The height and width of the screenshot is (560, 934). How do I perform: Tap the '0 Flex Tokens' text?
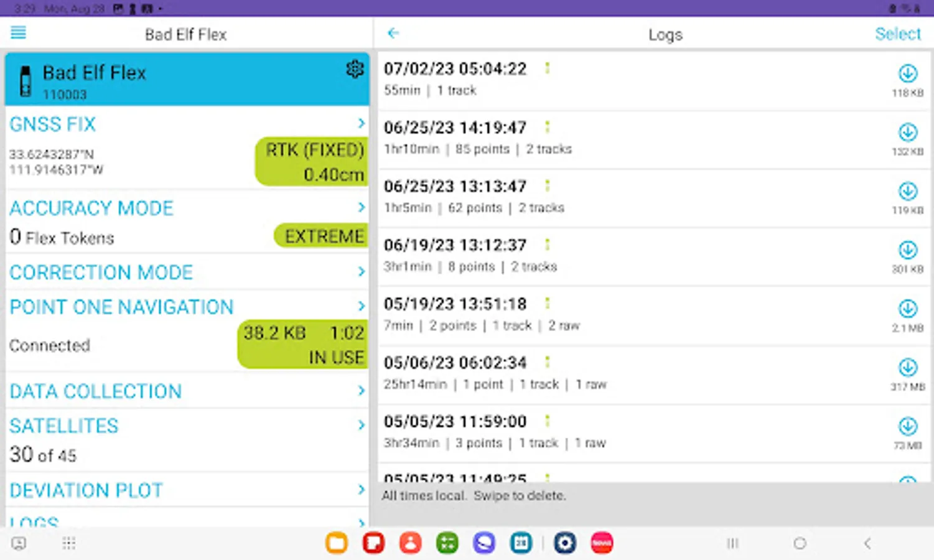pyautogui.click(x=62, y=237)
